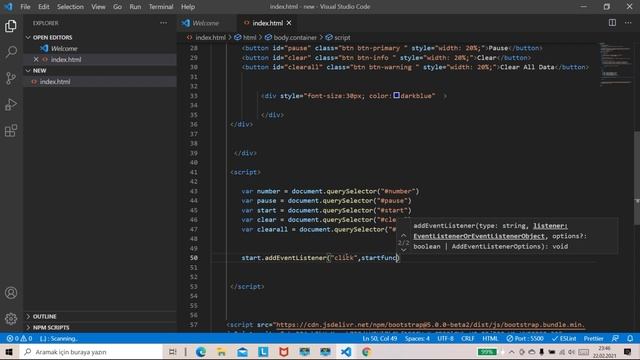Select the index.html editor tab
Screen dimensions: 640x360
pyautogui.click(x=267, y=23)
